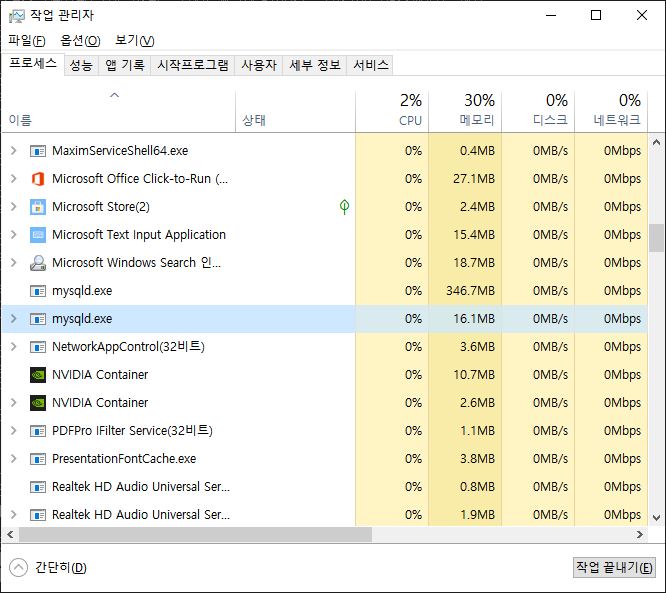
Task: Click the PresentationFontCache.exe icon
Action: pos(38,459)
